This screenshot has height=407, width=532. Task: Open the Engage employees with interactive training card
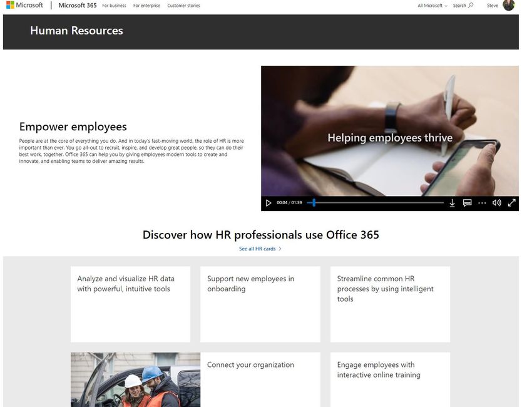click(390, 379)
